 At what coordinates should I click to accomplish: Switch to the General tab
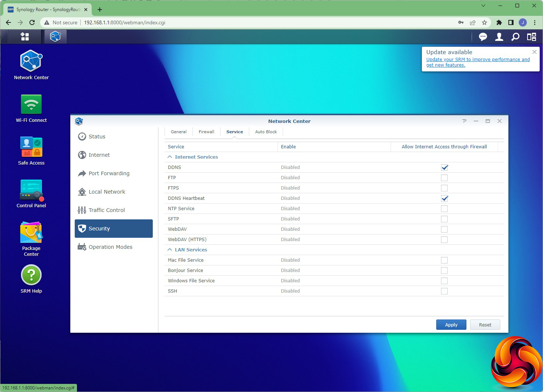click(179, 132)
